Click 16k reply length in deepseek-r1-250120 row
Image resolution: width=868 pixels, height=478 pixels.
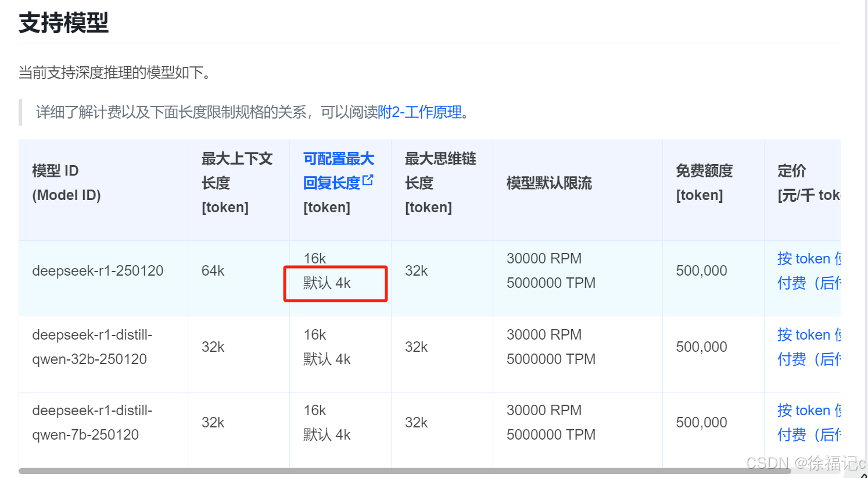[314, 258]
